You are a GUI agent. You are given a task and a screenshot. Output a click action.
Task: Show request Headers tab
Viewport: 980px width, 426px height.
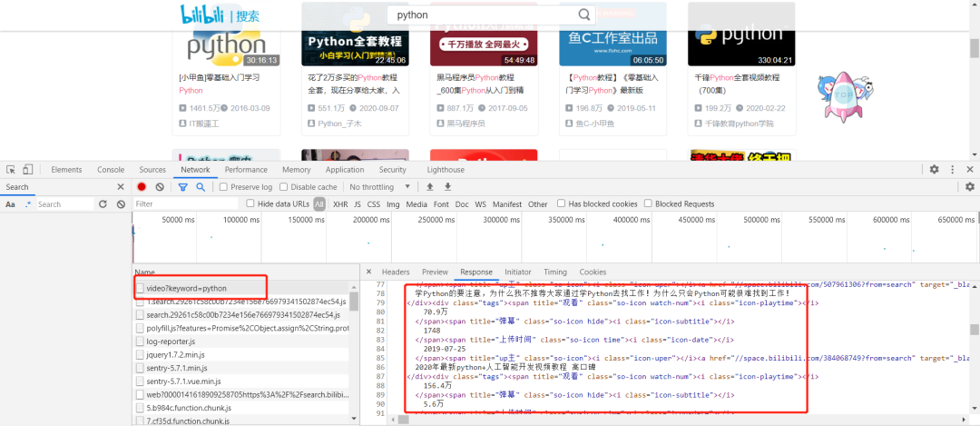click(x=396, y=272)
